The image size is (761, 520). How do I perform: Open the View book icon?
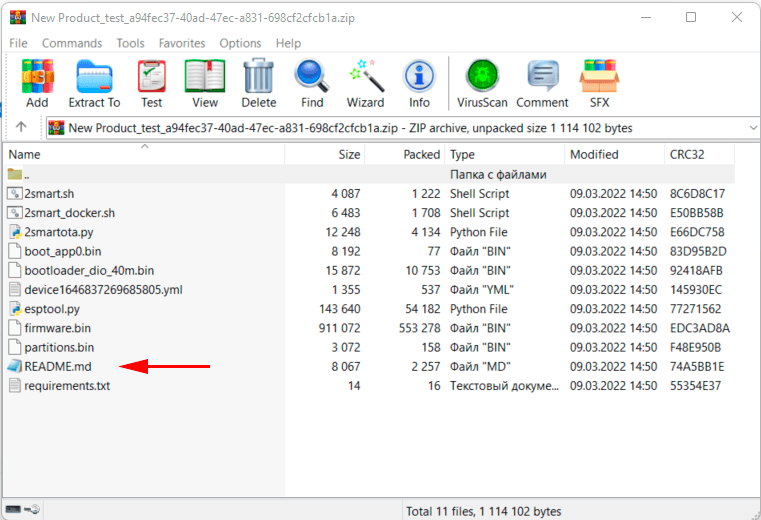pyautogui.click(x=205, y=76)
